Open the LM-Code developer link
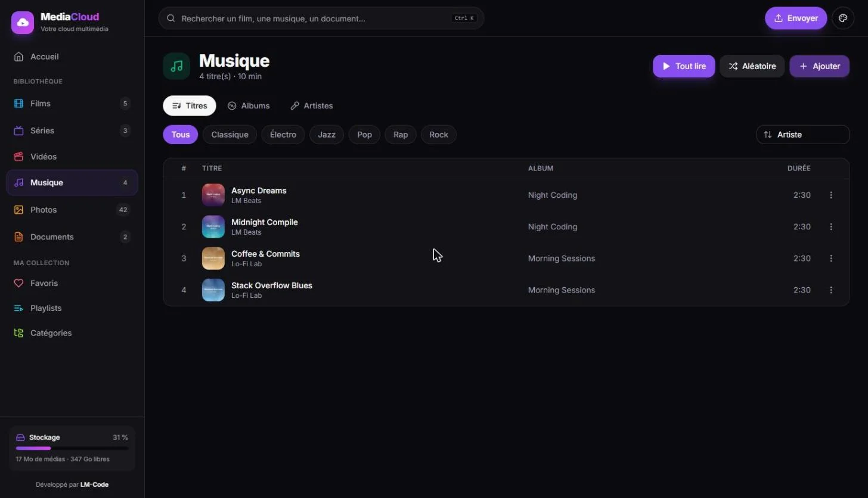The image size is (868, 498). (x=94, y=485)
